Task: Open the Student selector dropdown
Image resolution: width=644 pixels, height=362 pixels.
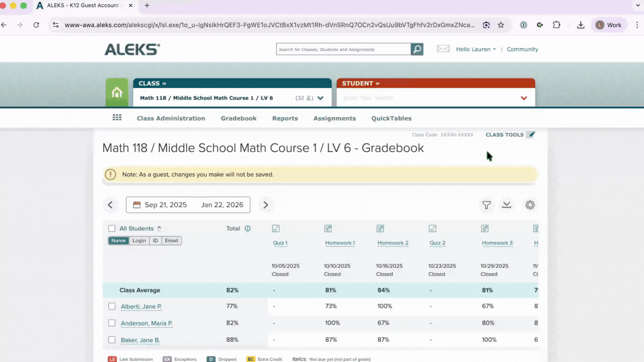Action: pos(523,98)
